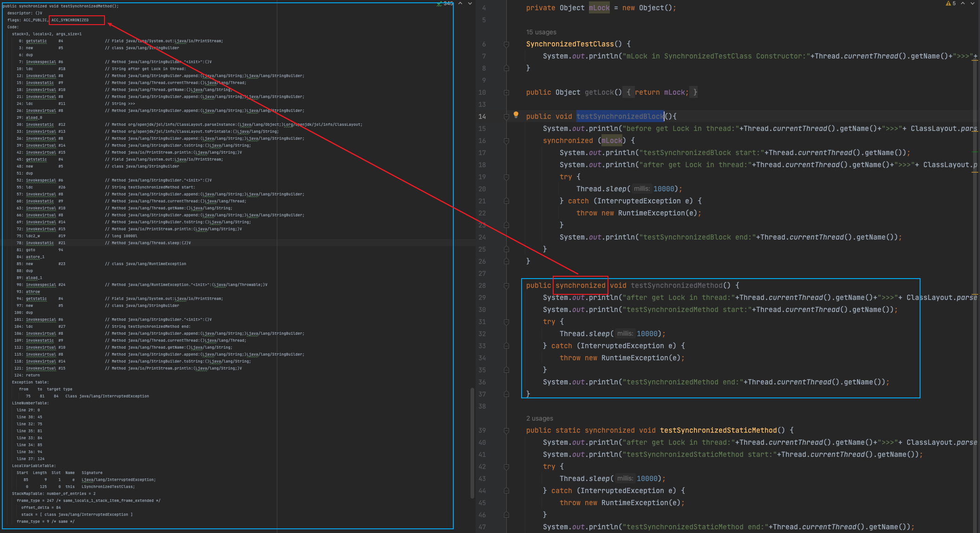This screenshot has width=980, height=533.
Task: Click the mLock variable in synchronized statement line 16
Action: pos(612,141)
